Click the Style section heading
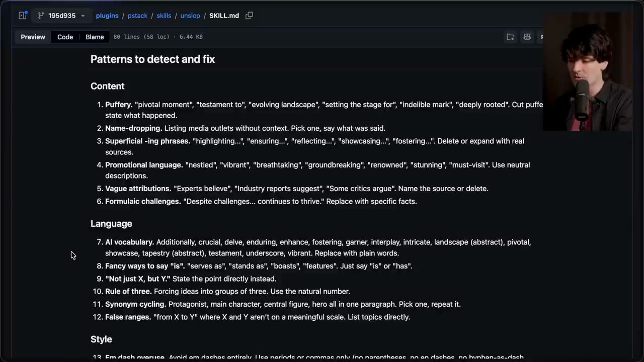Viewport: 644px width, 362px height. pyautogui.click(x=101, y=339)
